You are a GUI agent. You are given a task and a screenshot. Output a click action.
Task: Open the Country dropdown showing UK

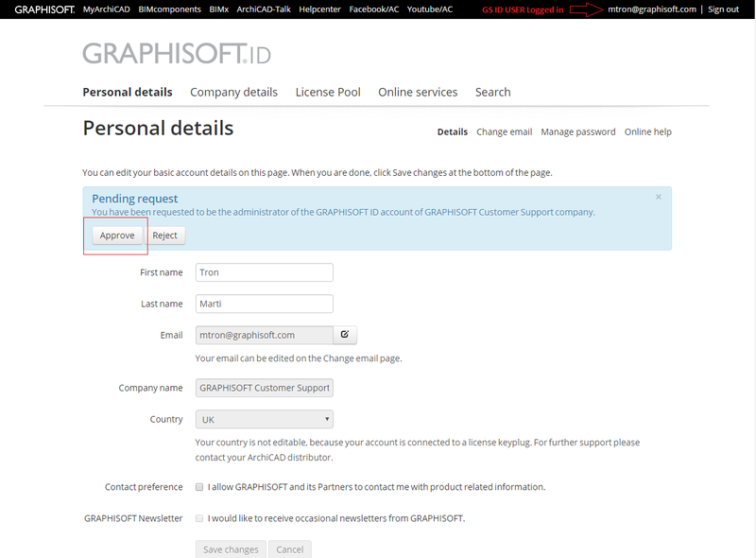point(264,419)
